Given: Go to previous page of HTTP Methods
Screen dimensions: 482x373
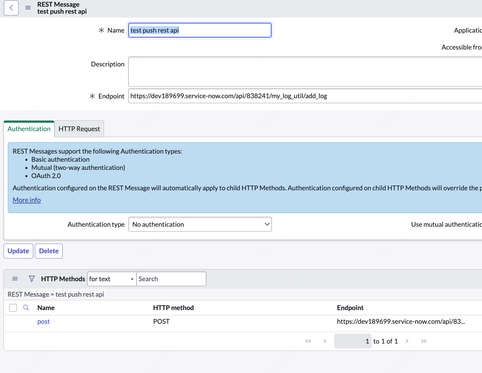Looking at the screenshot, I should 325,341.
